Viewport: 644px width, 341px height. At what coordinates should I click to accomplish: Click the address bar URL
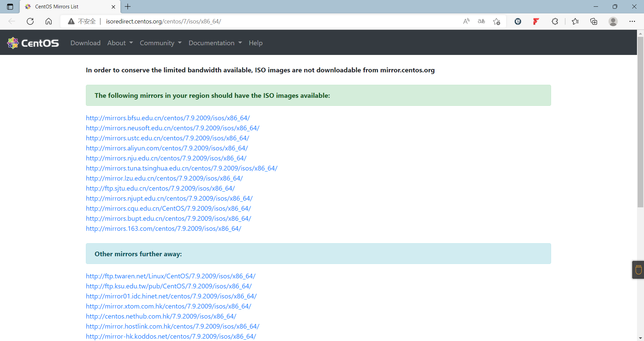163,21
